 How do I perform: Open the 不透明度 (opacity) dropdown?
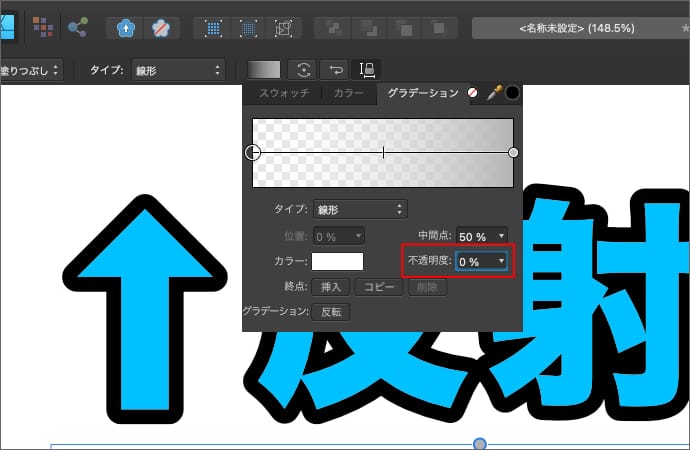[481, 261]
